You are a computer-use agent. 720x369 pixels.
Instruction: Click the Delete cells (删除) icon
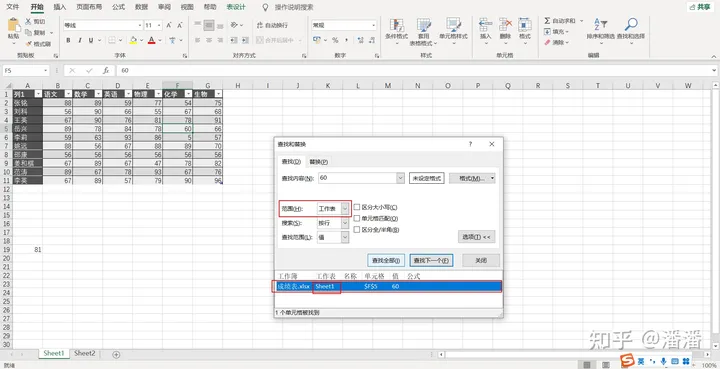coord(505,25)
